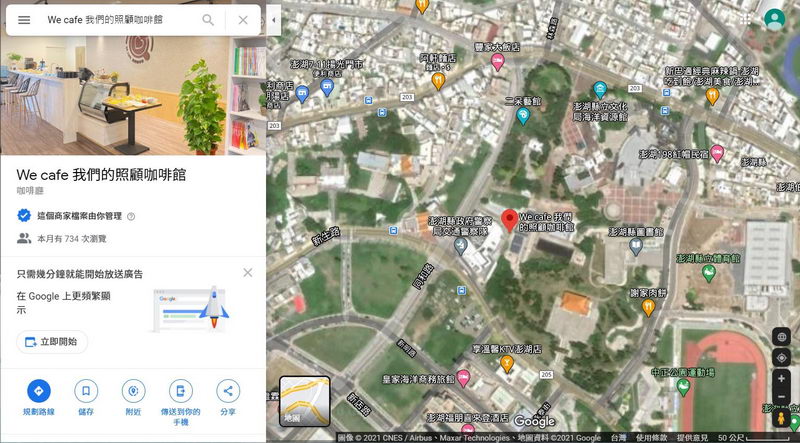Click the 儲存 save bookmark icon
The image size is (800, 443).
coord(86,391)
